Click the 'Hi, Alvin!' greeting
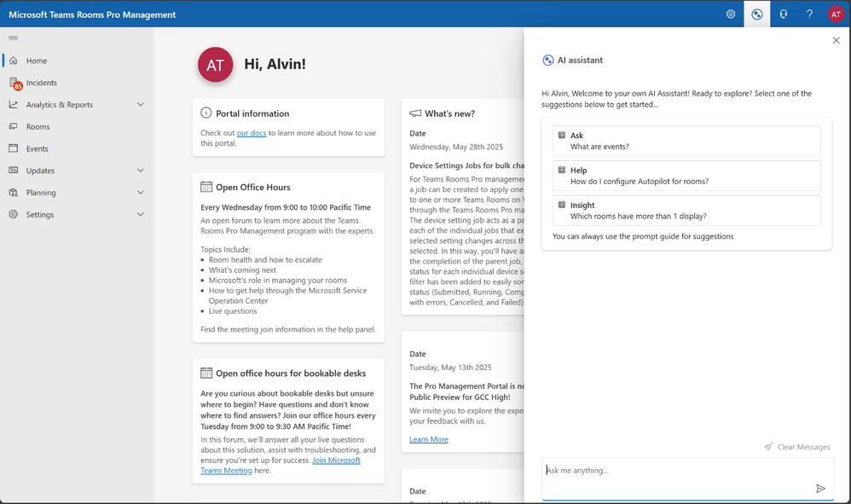 (275, 64)
